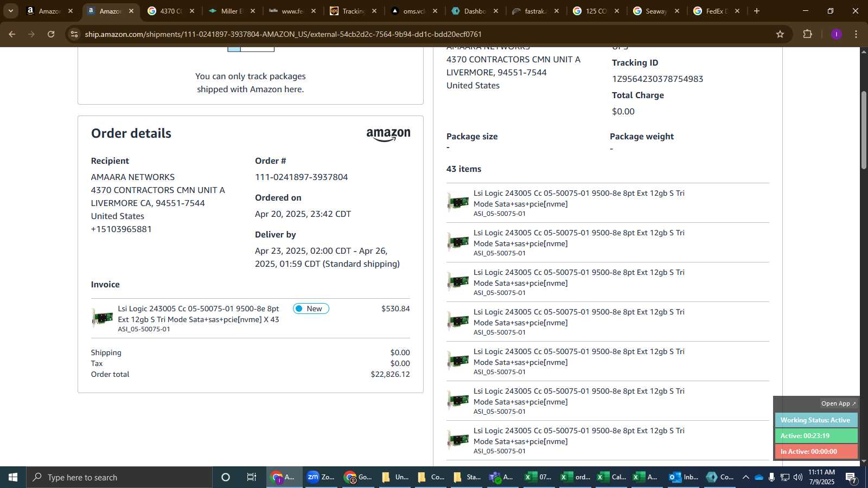Close the FedEx D... tab
Screen dimensions: 868x488
pos(737,11)
